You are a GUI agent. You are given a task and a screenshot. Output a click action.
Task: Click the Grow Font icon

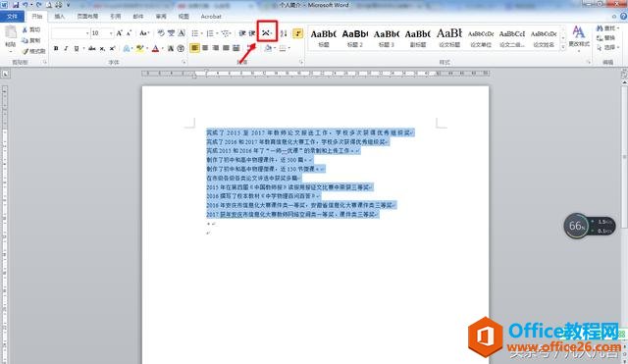pyautogui.click(x=119, y=33)
